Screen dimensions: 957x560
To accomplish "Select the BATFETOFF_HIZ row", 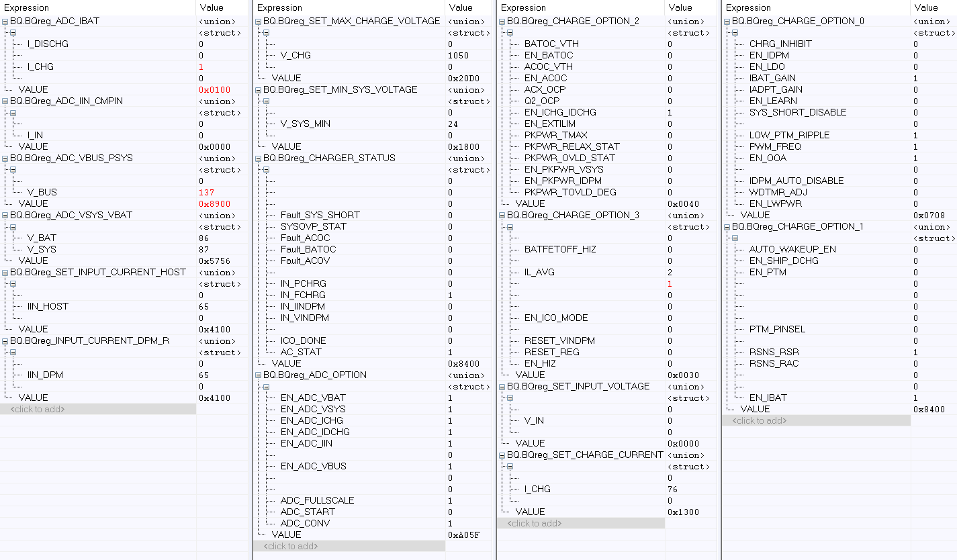I will (608, 250).
